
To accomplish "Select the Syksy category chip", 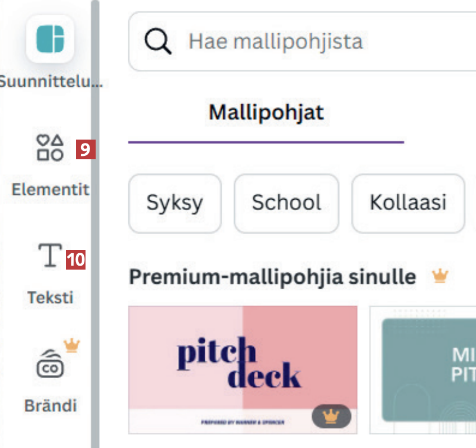I will [x=174, y=203].
